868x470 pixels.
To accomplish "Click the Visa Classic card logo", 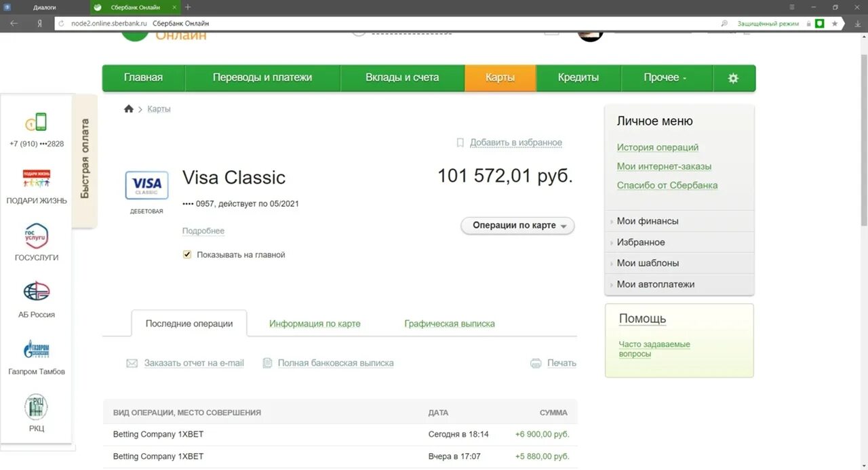I will click(146, 185).
